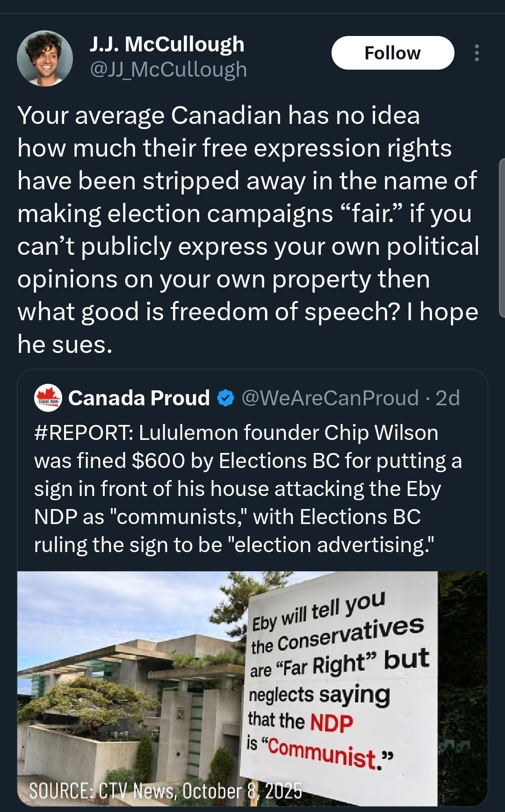Open the Canada Proud account name
The height and width of the screenshot is (812, 505).
coord(139,398)
